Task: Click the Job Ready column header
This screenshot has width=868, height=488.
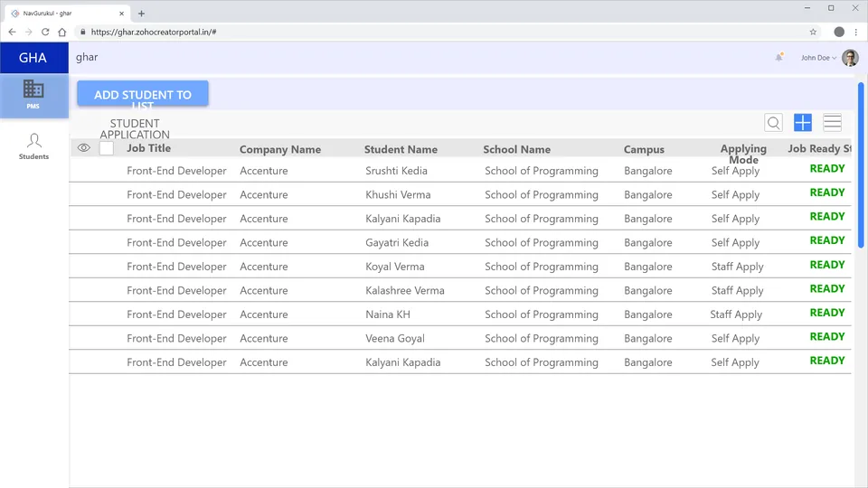Action: click(819, 148)
